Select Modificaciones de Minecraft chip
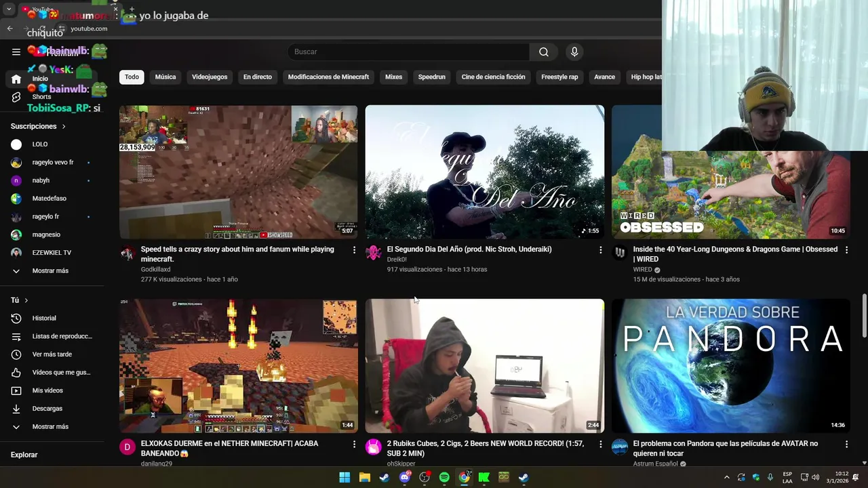868x488 pixels. coord(328,77)
